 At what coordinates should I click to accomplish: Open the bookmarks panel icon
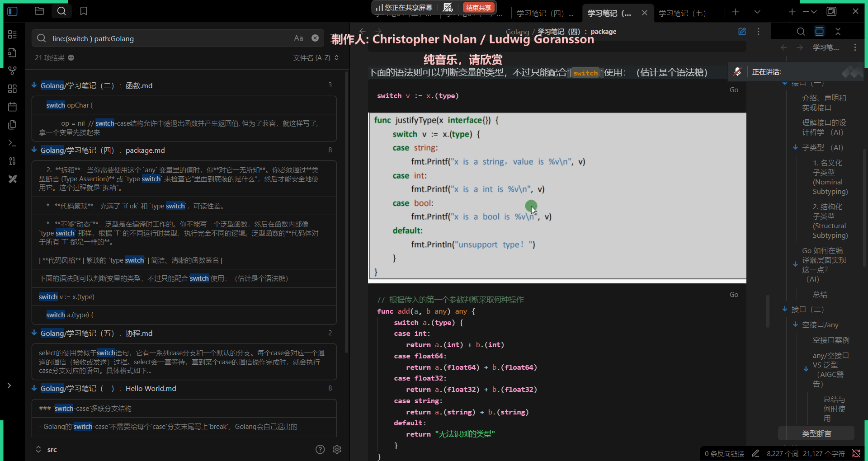pos(84,11)
